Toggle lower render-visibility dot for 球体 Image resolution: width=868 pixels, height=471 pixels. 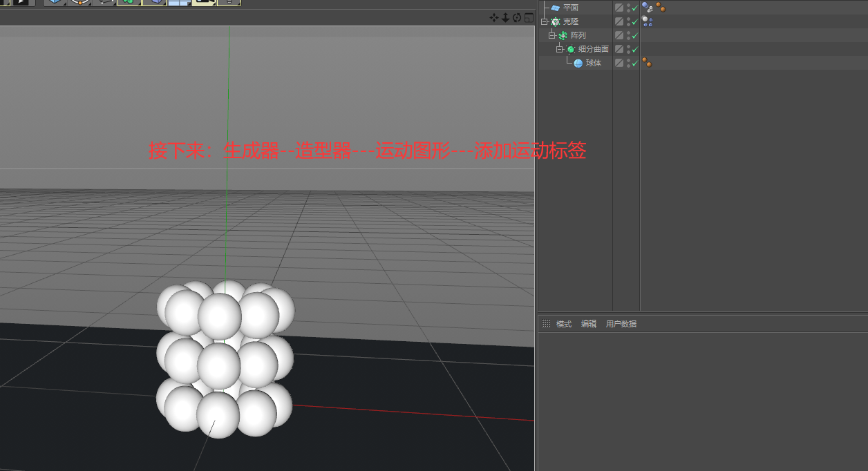pos(628,66)
